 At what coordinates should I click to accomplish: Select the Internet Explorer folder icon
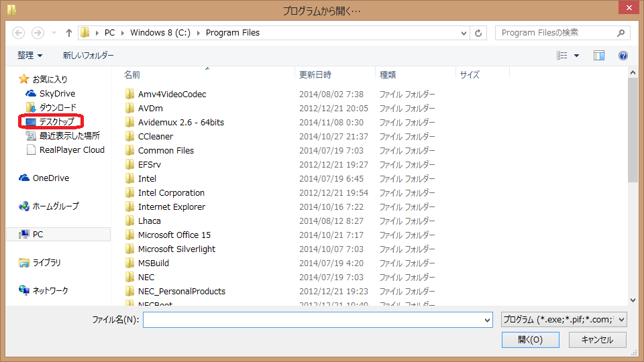pyautogui.click(x=129, y=207)
